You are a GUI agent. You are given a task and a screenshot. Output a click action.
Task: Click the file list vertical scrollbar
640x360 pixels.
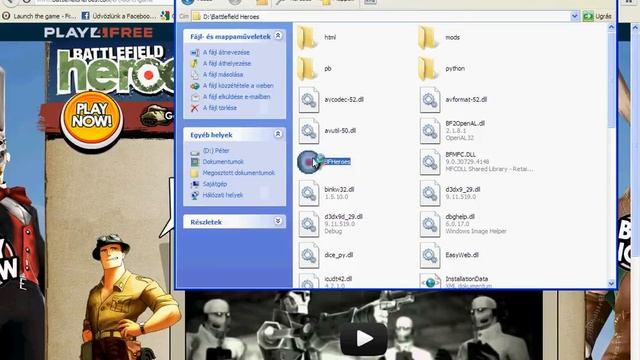[611, 80]
